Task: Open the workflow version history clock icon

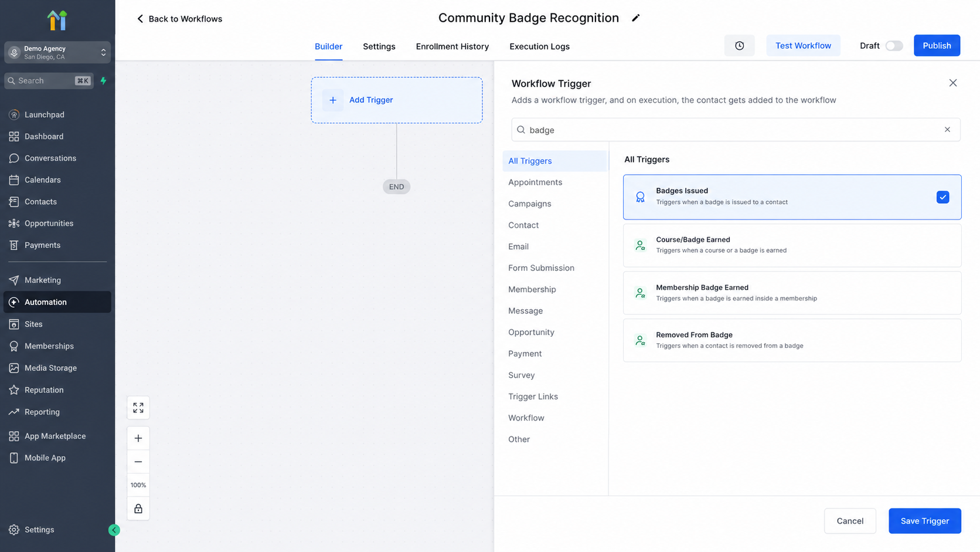Action: [x=739, y=46]
